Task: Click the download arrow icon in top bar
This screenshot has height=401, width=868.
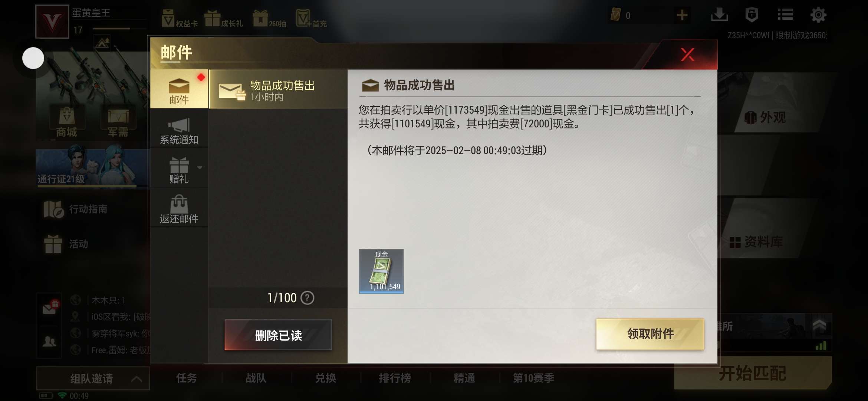Action: click(719, 15)
